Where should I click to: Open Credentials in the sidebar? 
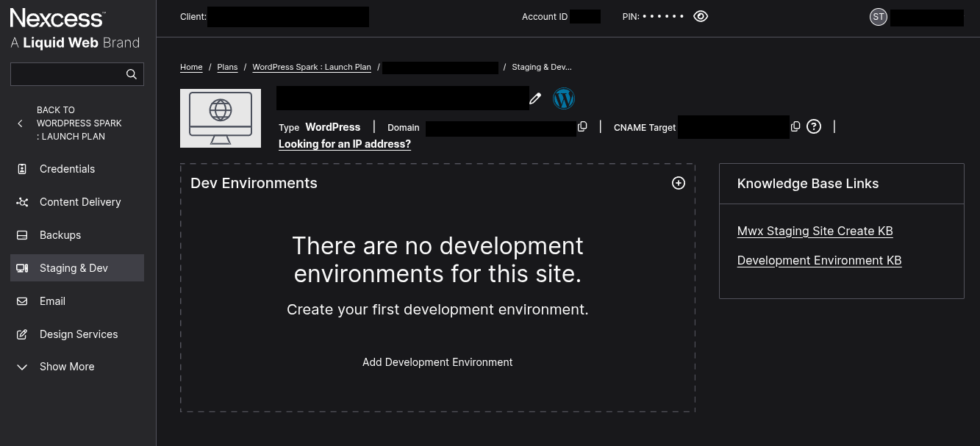[67, 169]
